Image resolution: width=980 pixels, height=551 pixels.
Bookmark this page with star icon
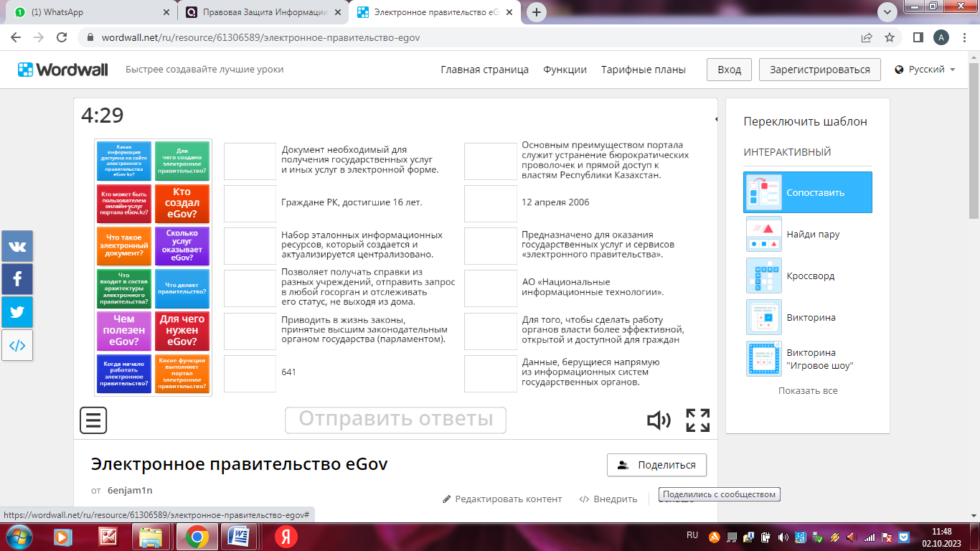(890, 37)
